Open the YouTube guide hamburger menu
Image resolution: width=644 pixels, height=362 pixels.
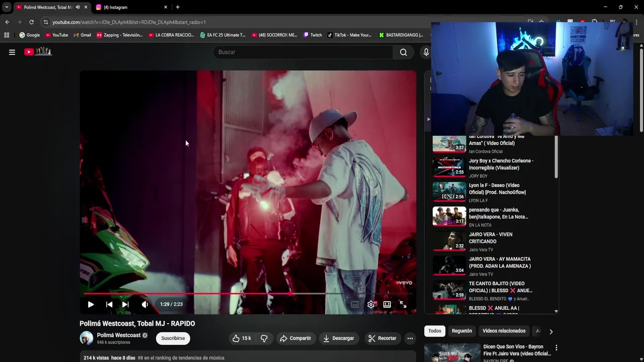tap(12, 52)
